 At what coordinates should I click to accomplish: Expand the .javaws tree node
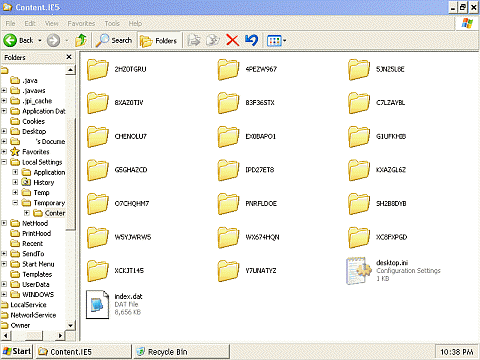click(x=4, y=90)
